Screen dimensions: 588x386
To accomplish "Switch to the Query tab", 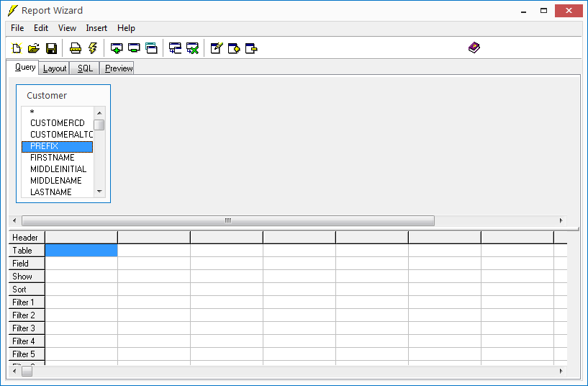I will [22, 67].
